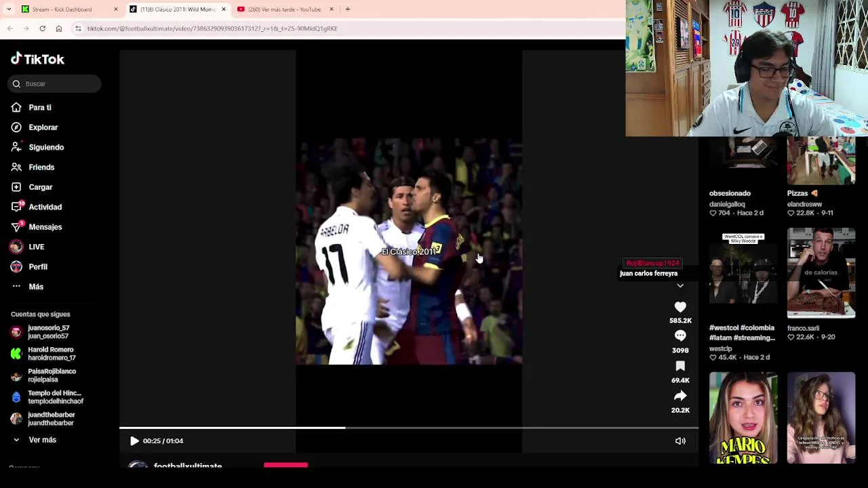Open the footballxultimate profile name
This screenshot has height=488, width=868.
click(x=188, y=466)
